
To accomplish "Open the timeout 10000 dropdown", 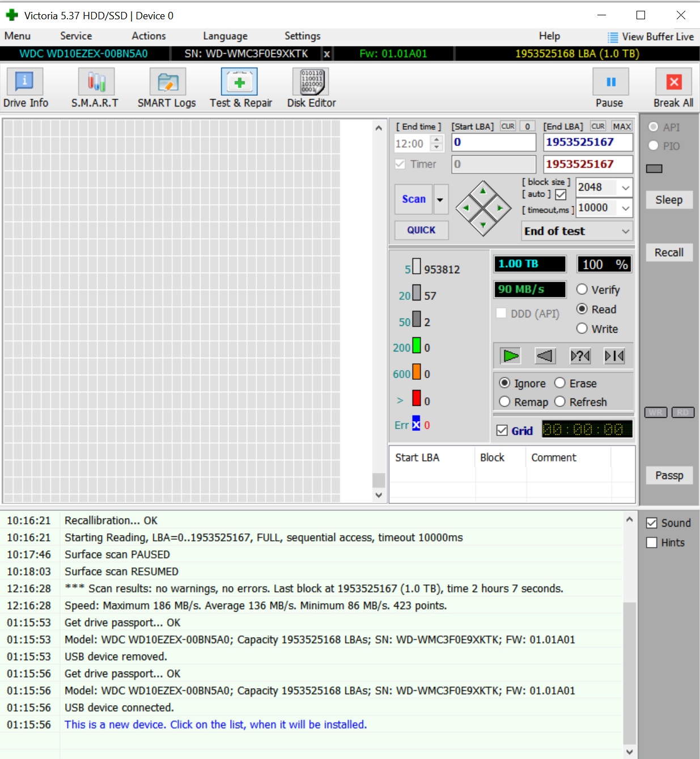I will (625, 208).
